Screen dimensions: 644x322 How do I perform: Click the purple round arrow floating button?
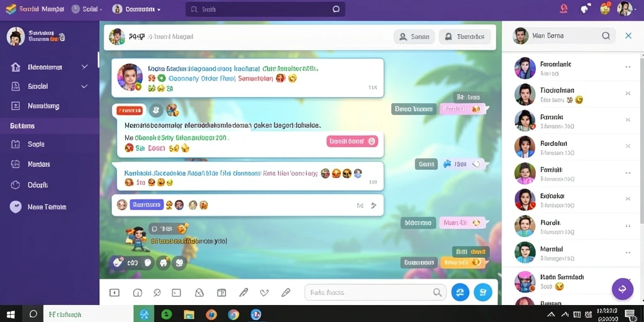coord(622,289)
